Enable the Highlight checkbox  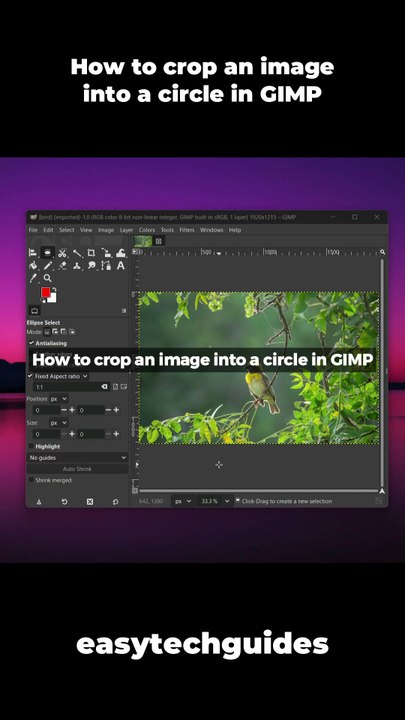click(x=31, y=446)
